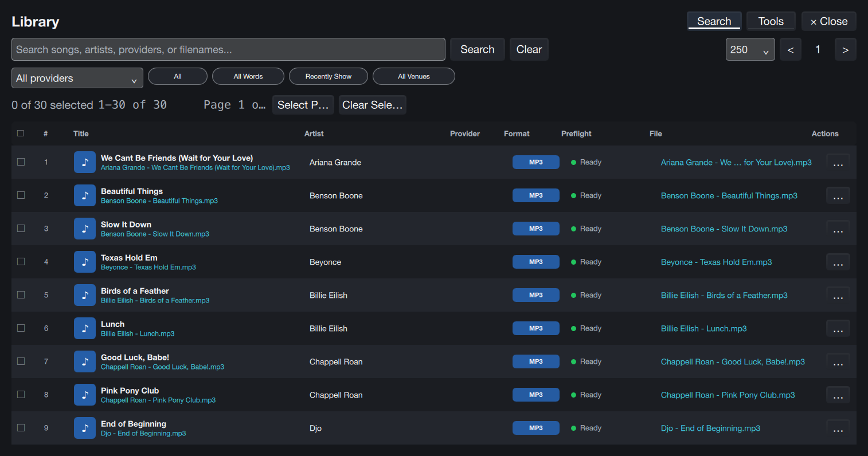
Task: Click the MP3 format badge for Beyonce row
Action: [536, 262]
